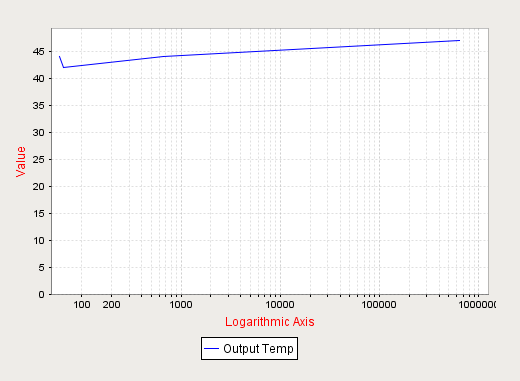This screenshot has height=381, width=520.
Task: Click the Logarithmic Axis title
Action: point(270,322)
